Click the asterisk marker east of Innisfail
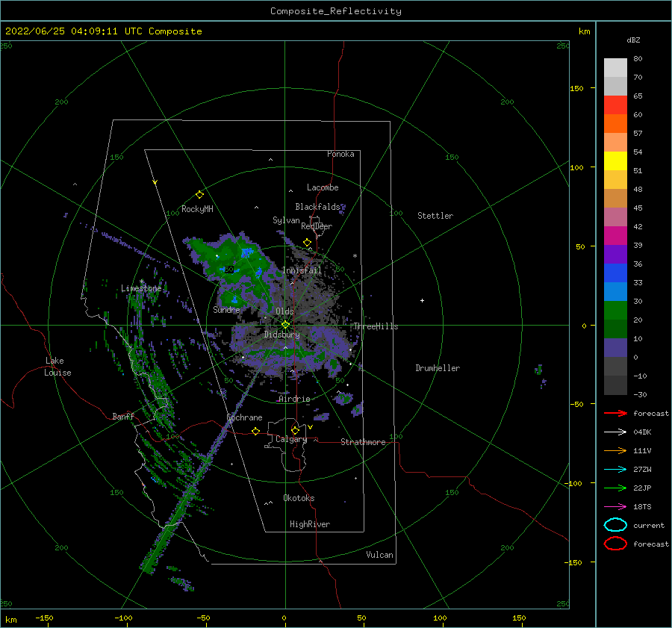The width and height of the screenshot is (672, 628). pyautogui.click(x=355, y=256)
